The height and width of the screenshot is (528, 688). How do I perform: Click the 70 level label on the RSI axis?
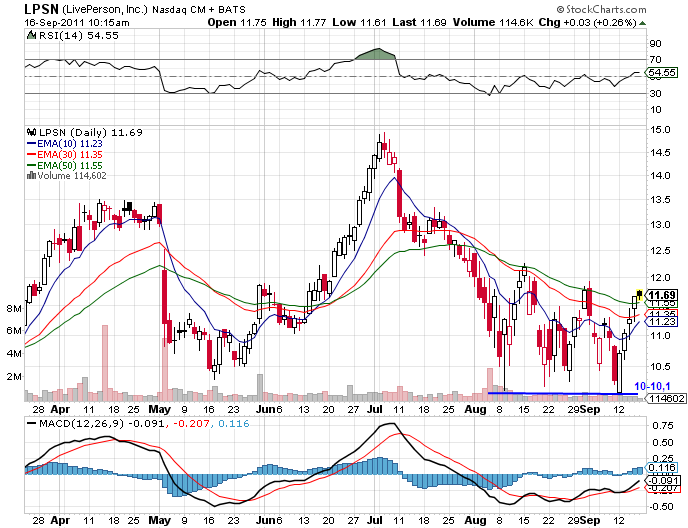[656, 59]
